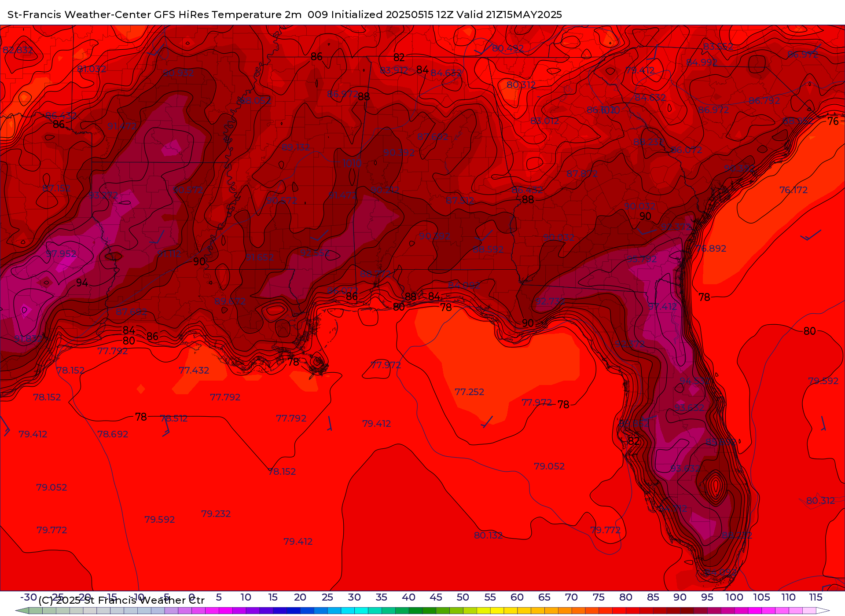Click the Gulf value 77.252

[x=469, y=392]
